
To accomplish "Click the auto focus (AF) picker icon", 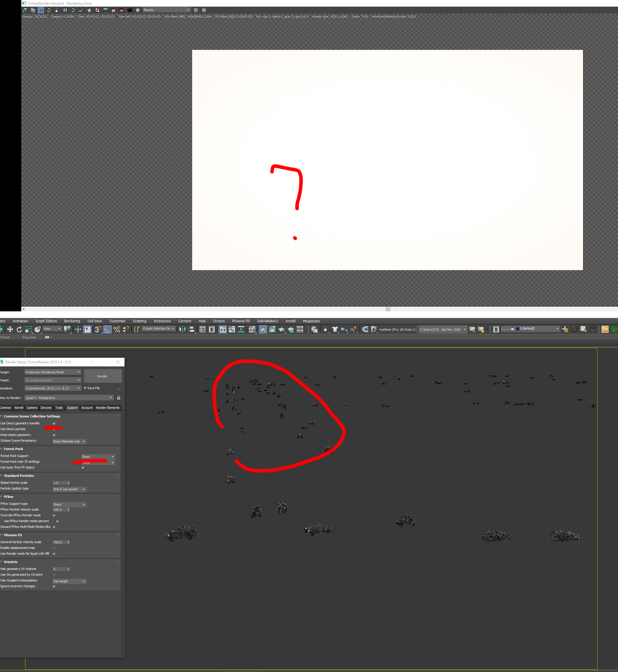I will pyautogui.click(x=81, y=10).
